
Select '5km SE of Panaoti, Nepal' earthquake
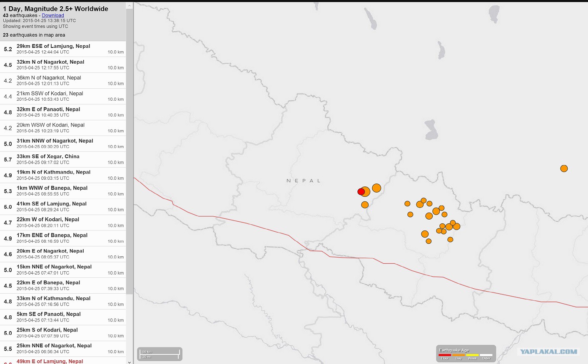point(63,317)
